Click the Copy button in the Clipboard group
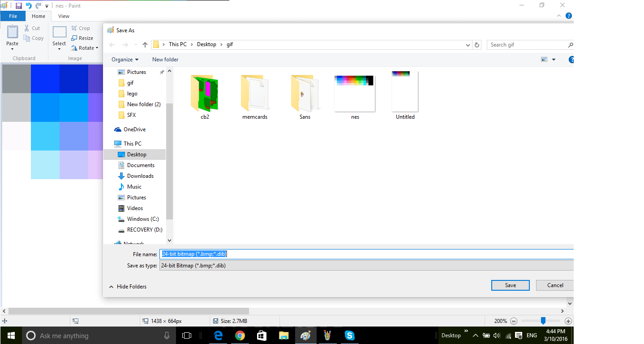Screen dimensions: 644x344 [34, 39]
